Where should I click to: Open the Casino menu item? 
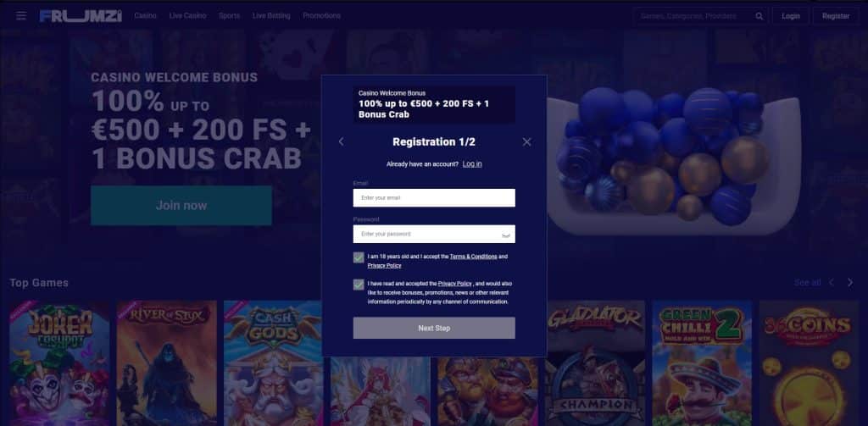pyautogui.click(x=145, y=16)
